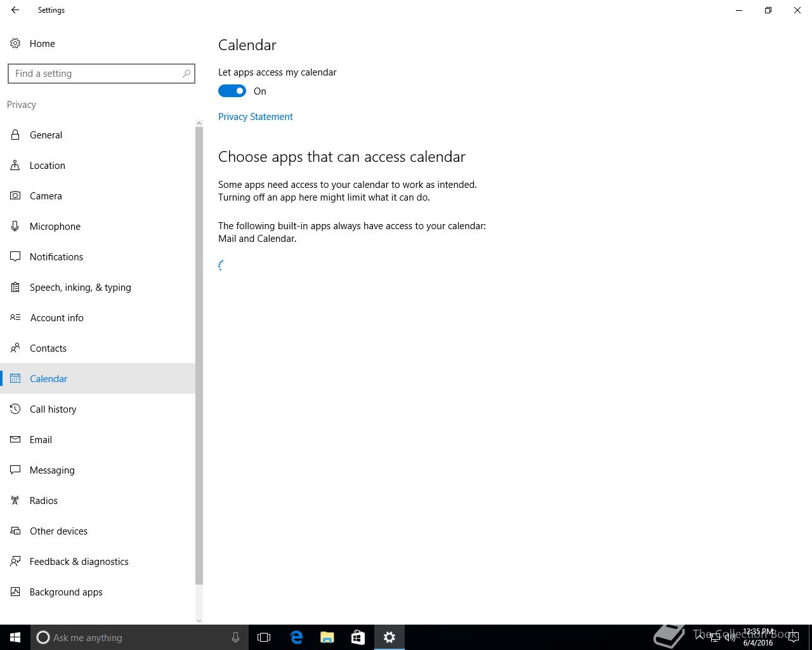The width and height of the screenshot is (812, 650).
Task: Click the sidebar scroll up arrow
Action: pyautogui.click(x=199, y=123)
